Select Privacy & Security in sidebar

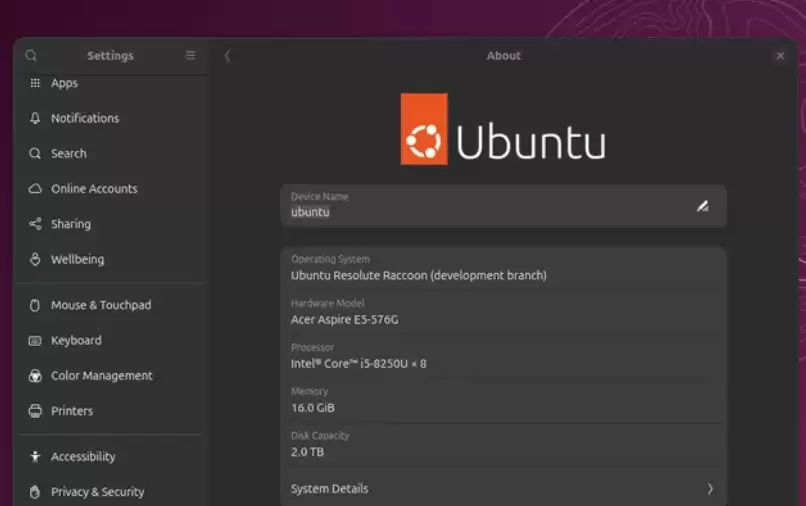(112, 492)
